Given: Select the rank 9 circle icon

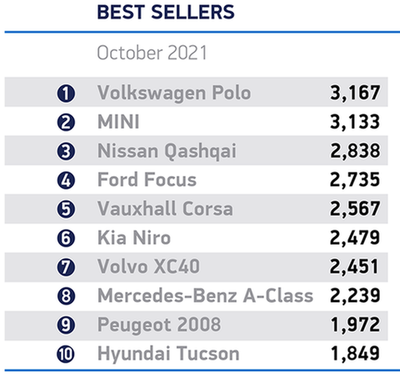Looking at the screenshot, I should 66,325.
